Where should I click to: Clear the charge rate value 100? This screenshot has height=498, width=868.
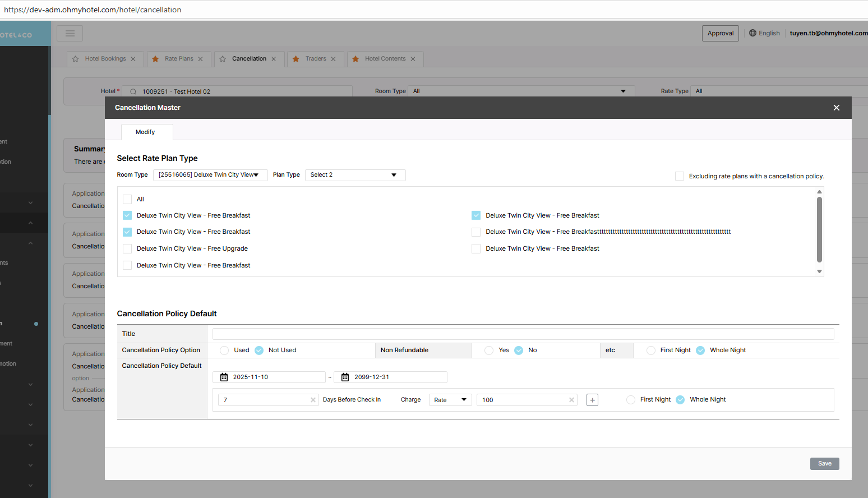pyautogui.click(x=571, y=400)
